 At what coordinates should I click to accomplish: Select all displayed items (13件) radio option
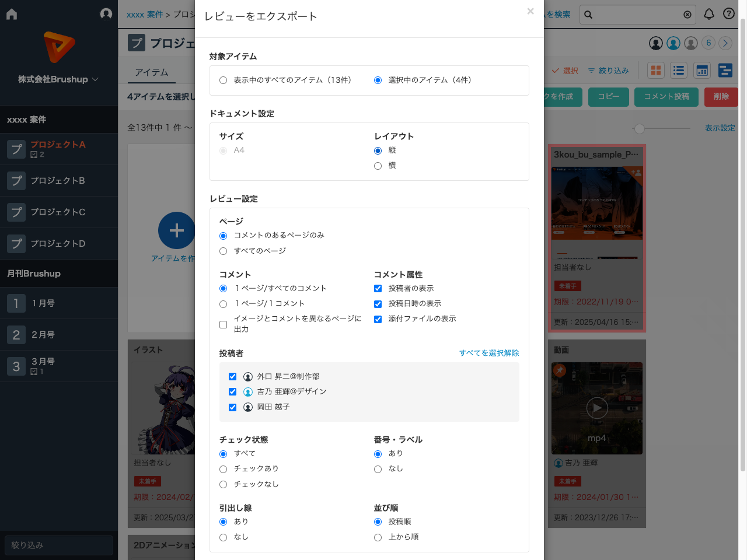point(224,80)
